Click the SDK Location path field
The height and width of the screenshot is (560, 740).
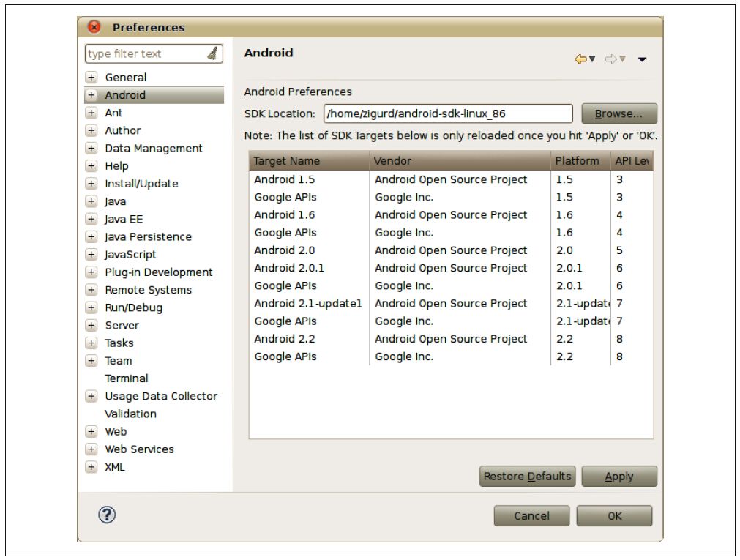pos(448,113)
